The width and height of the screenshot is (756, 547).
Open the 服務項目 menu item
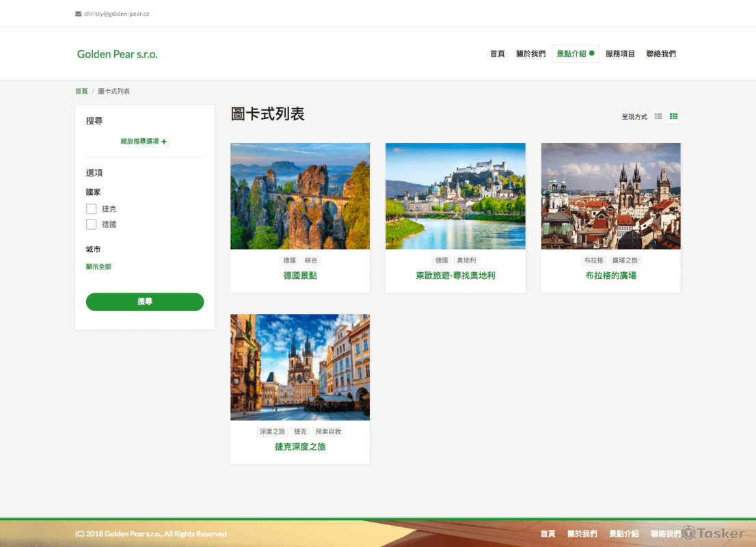click(619, 53)
